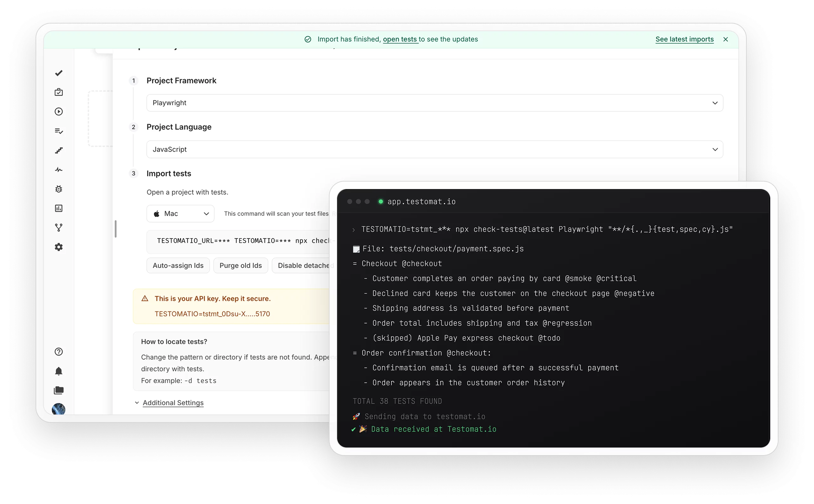Click the rocket icon beside Sending data
Screen dimensions: 814x504
(x=356, y=416)
